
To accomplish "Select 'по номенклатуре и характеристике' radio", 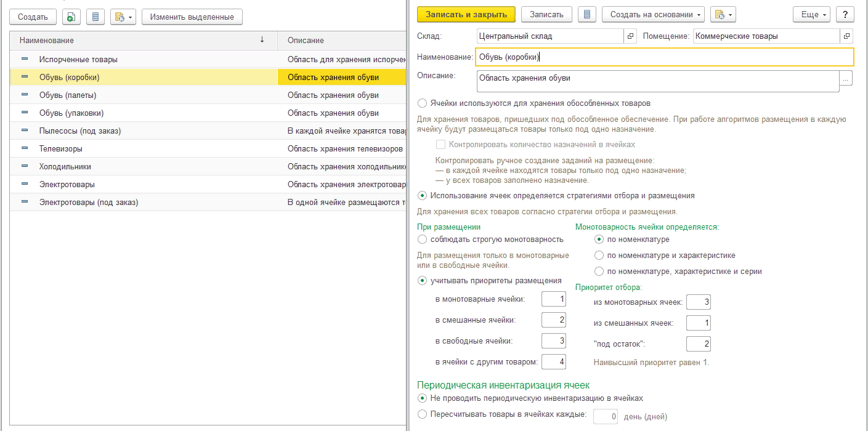I will (599, 256).
